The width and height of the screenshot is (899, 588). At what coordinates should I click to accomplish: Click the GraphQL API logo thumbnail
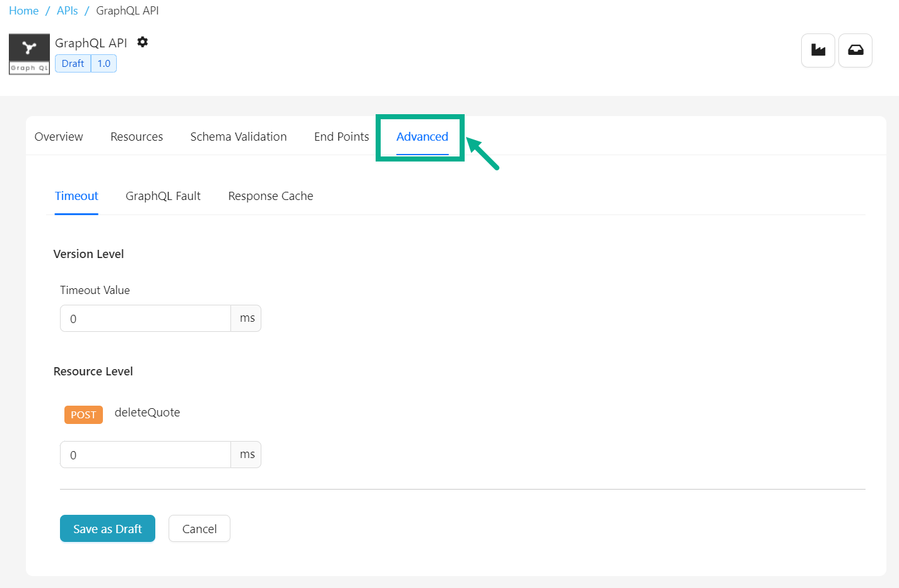tap(29, 54)
